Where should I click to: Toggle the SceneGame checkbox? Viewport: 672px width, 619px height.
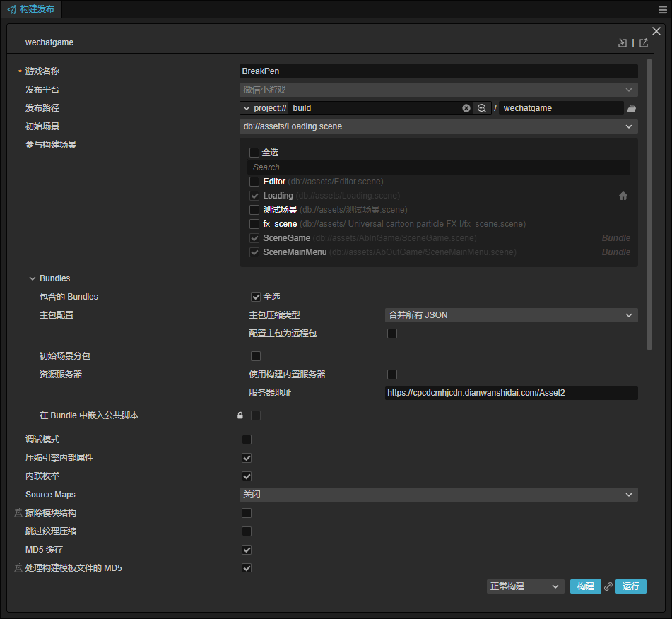click(254, 238)
